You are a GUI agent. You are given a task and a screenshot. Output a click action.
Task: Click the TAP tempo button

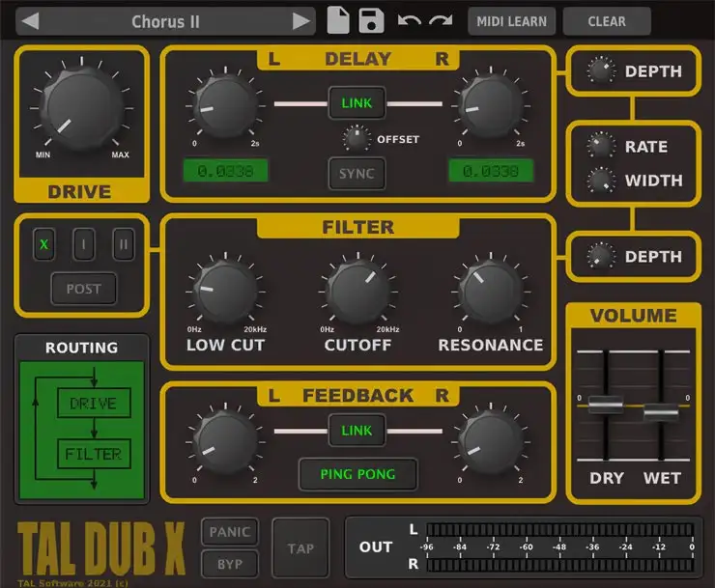300,547
